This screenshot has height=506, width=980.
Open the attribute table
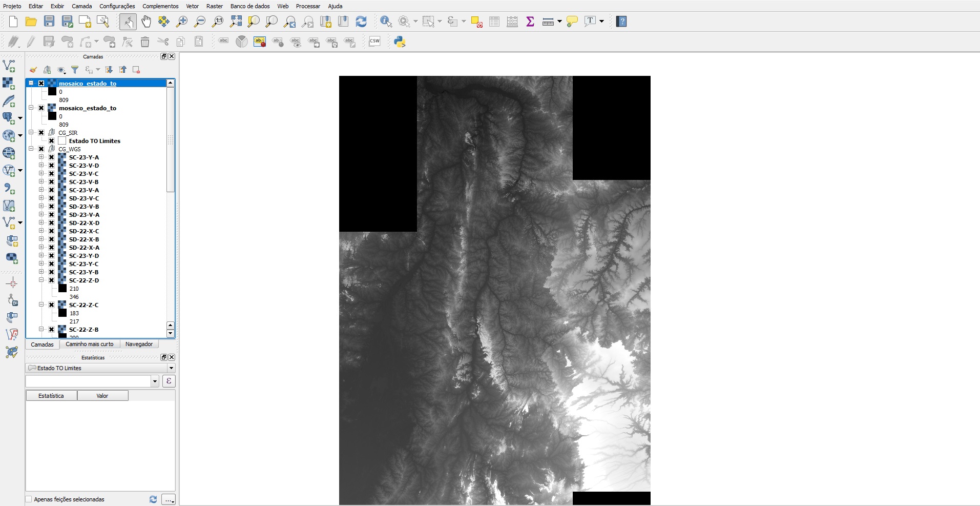tap(494, 22)
